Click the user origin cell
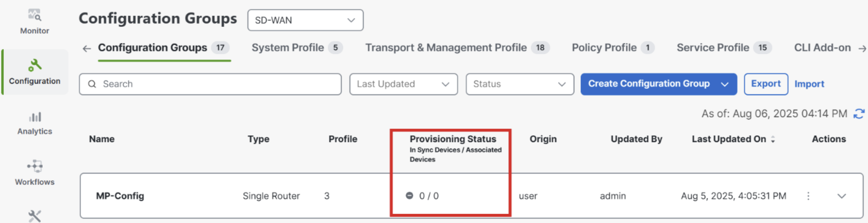The height and width of the screenshot is (223, 868). point(528,196)
